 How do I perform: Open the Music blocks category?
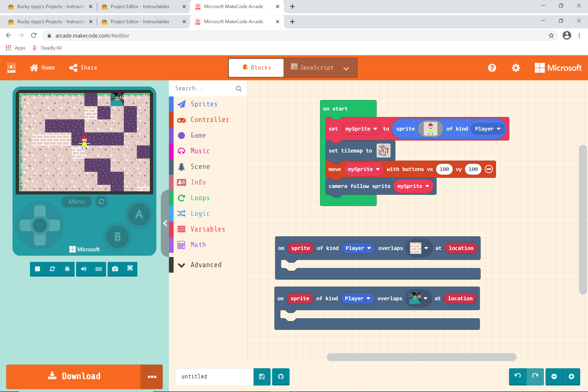coord(200,151)
